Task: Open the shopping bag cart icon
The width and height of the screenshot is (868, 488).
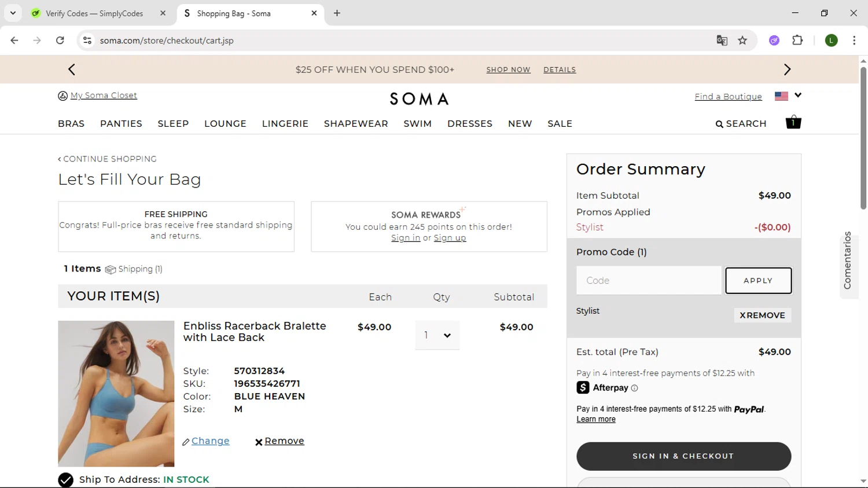Action: (793, 122)
